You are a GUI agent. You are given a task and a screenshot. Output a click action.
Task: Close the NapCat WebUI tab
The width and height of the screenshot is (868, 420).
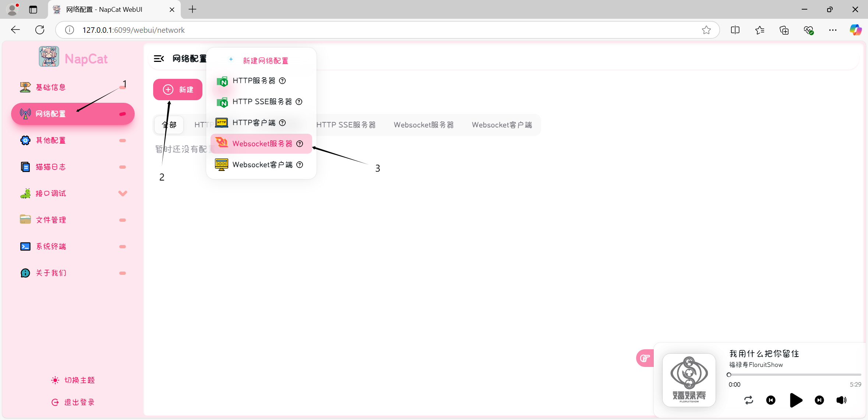[x=172, y=10]
